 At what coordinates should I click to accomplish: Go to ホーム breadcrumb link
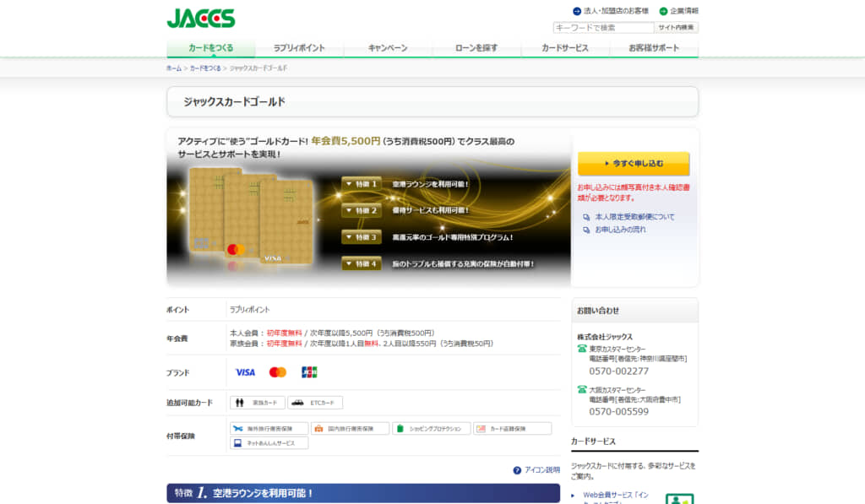coord(174,68)
